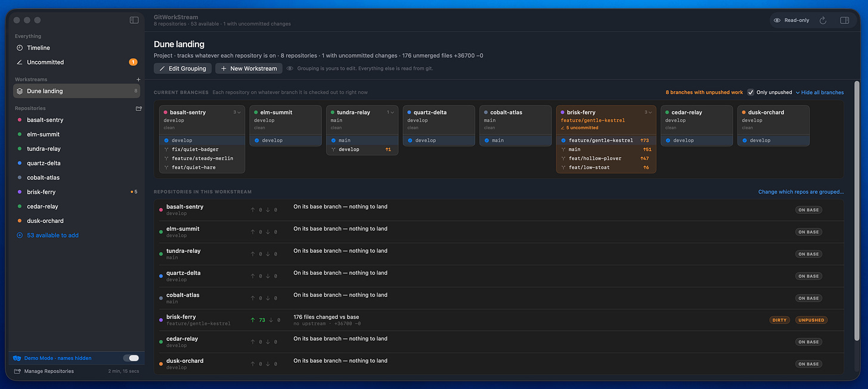Image resolution: width=868 pixels, height=389 pixels.
Task: Select quartz-delta in the sidebar list
Action: click(76, 163)
